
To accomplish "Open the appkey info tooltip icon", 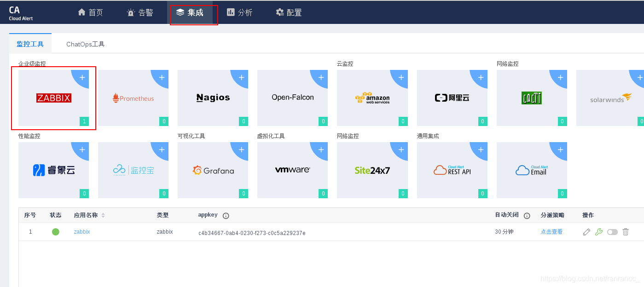I will [x=226, y=216].
